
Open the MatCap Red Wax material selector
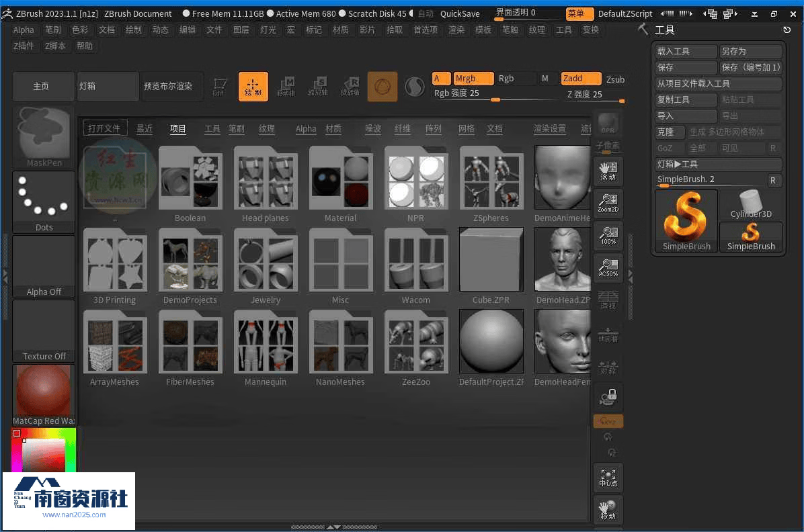click(44, 395)
